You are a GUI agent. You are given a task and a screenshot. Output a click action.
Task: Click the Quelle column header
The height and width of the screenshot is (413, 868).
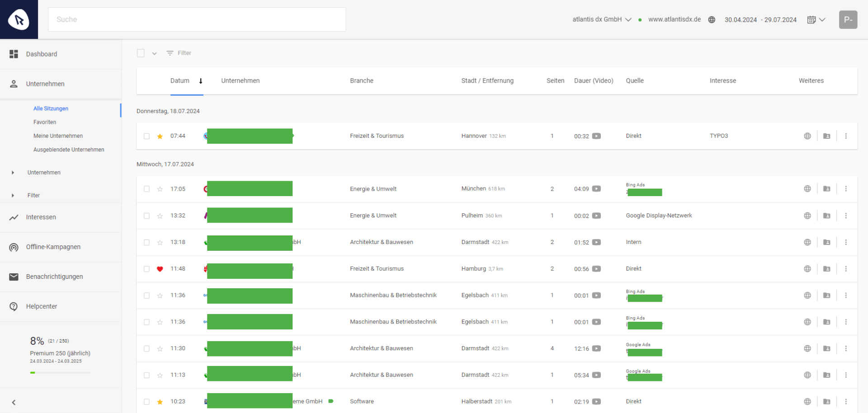coord(635,81)
